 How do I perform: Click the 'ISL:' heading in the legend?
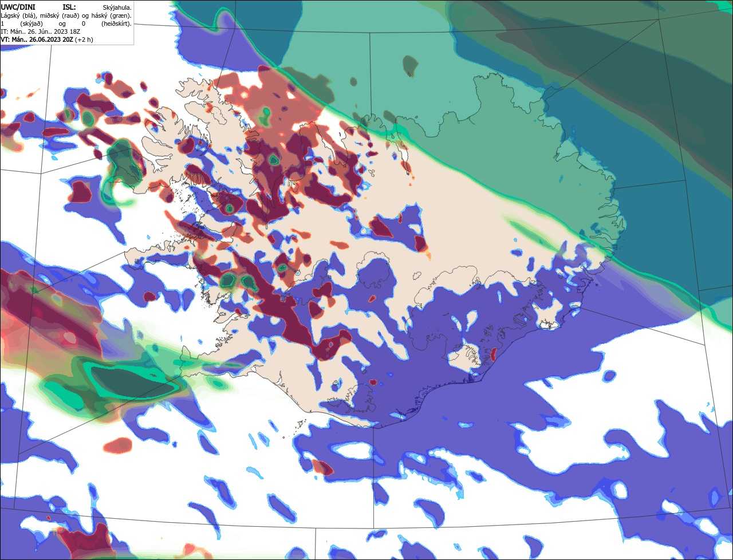(x=69, y=7)
